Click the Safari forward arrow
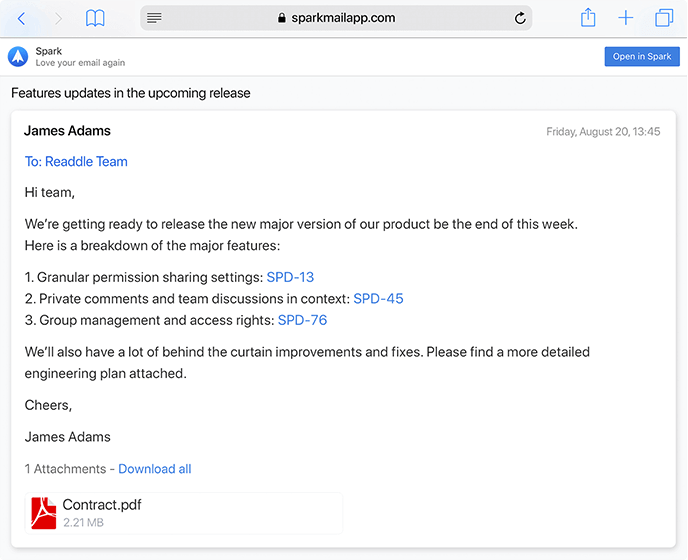Viewport: 688px width, 560px height. point(58,18)
